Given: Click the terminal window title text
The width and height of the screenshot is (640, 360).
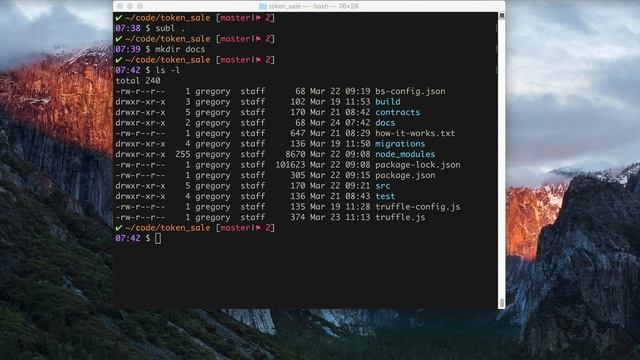Looking at the screenshot, I should click(x=313, y=7).
